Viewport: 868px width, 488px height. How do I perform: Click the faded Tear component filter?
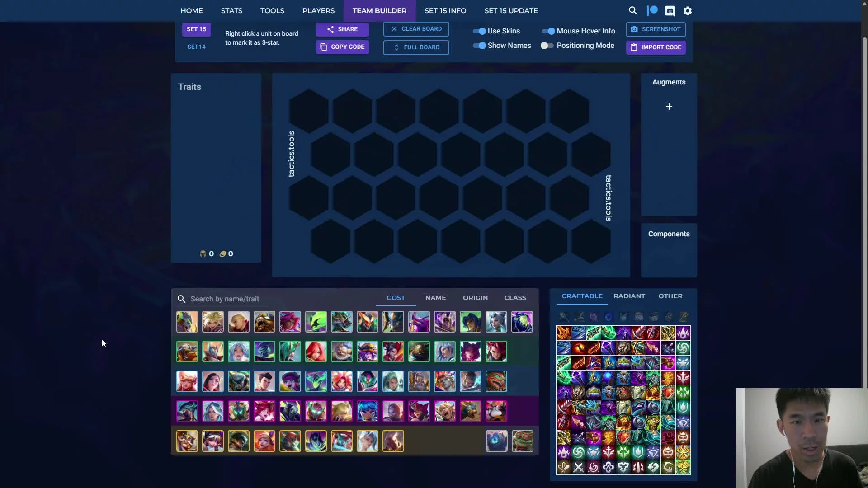point(609,317)
